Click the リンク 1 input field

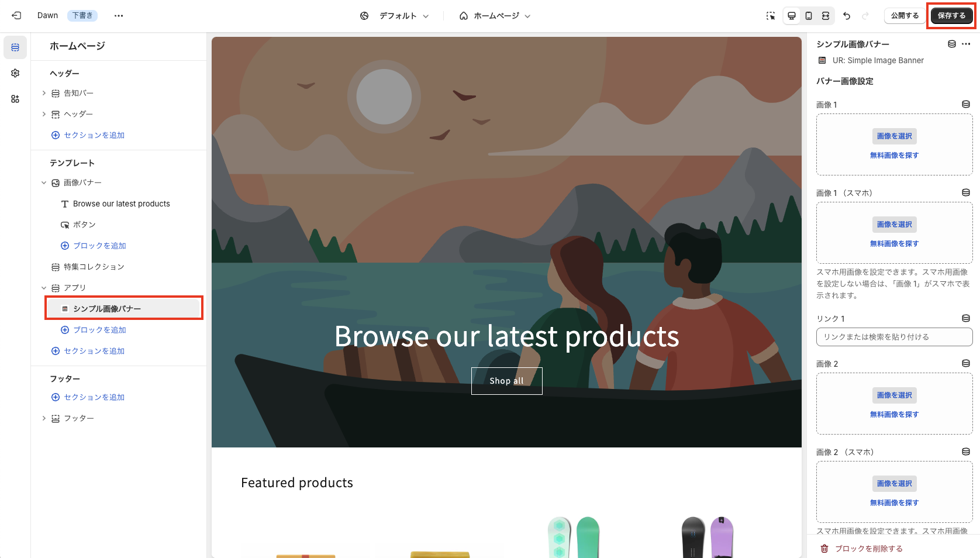[x=894, y=337]
